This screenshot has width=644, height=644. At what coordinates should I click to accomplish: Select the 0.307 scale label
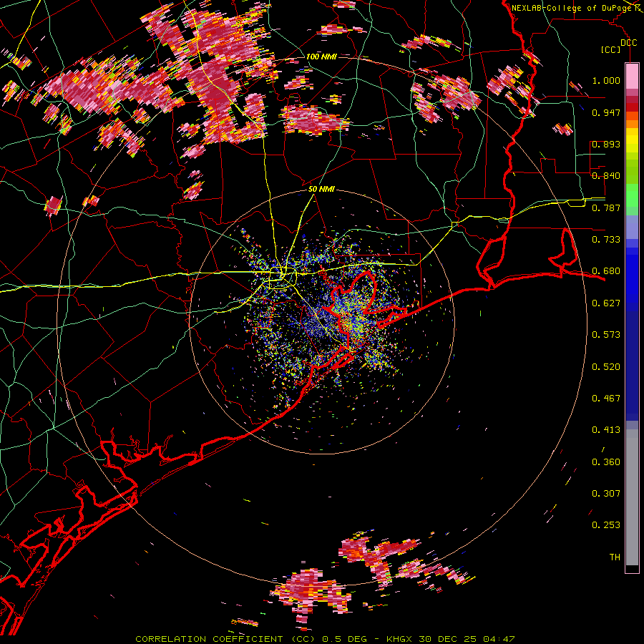[606, 494]
